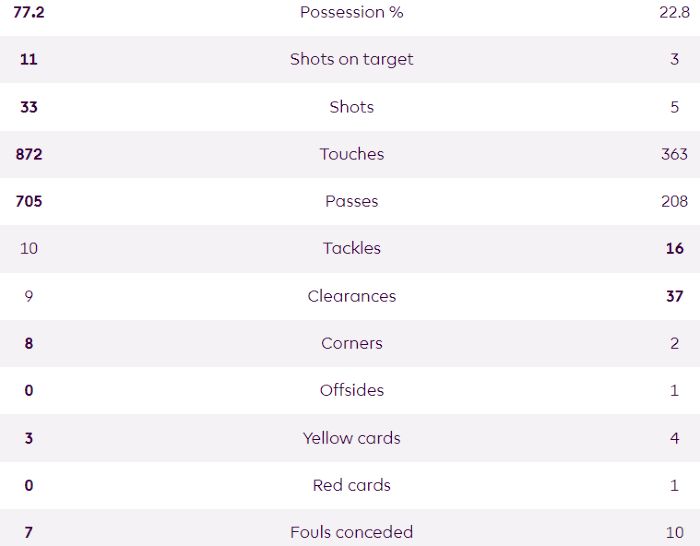Select the Offsides row label
The height and width of the screenshot is (546, 700).
351,390
